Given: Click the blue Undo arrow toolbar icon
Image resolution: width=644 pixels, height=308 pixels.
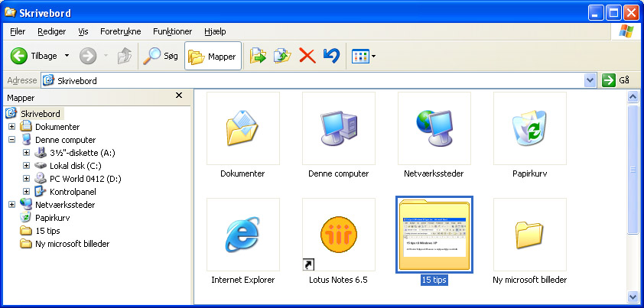Looking at the screenshot, I should click(330, 56).
